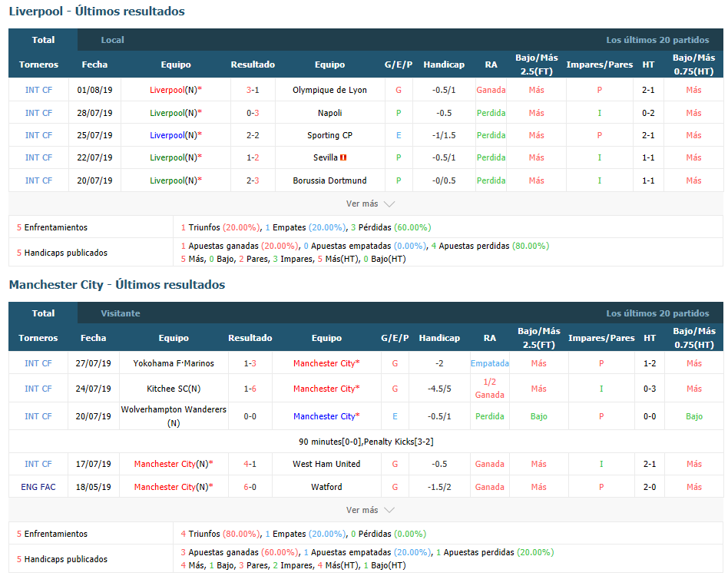Screen dimensions: 728x576
Task: Click West Ham United team name
Action: (326, 464)
